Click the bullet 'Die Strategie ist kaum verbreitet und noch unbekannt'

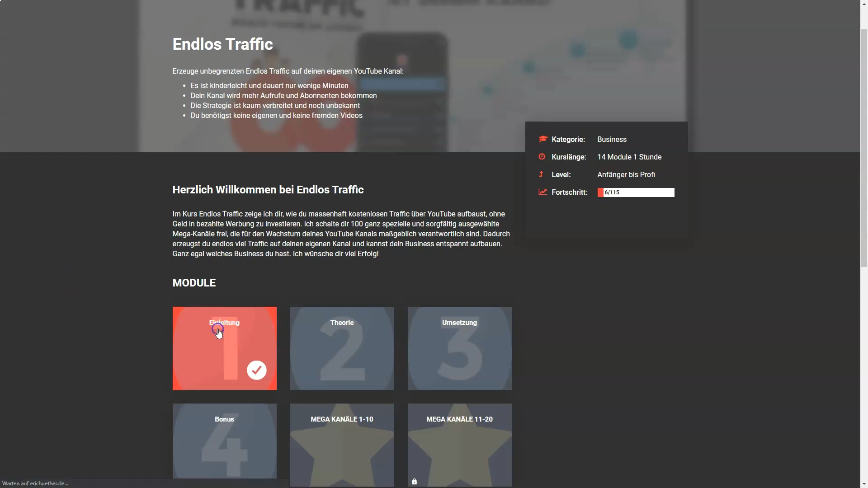point(275,105)
